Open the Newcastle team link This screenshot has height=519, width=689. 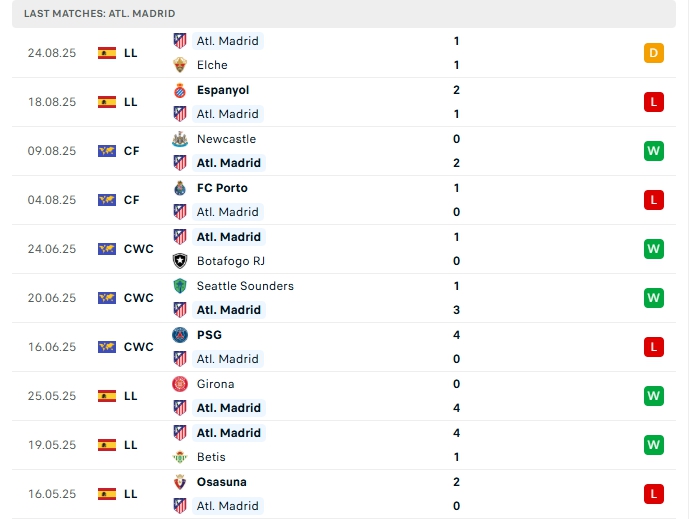click(226, 139)
